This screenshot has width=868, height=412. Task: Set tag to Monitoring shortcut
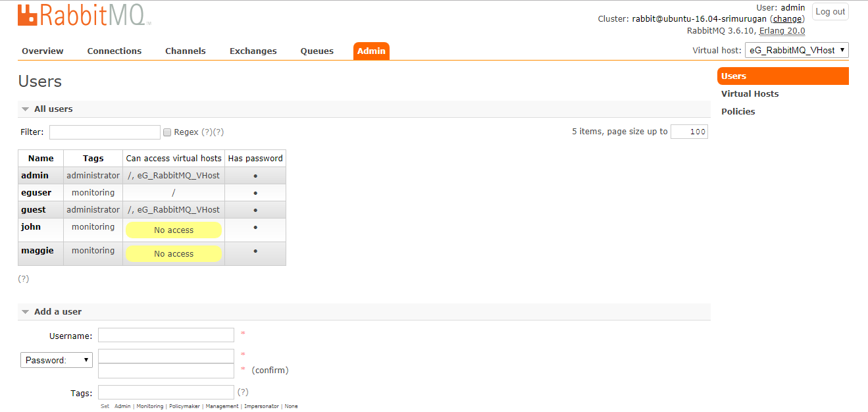(x=150, y=407)
